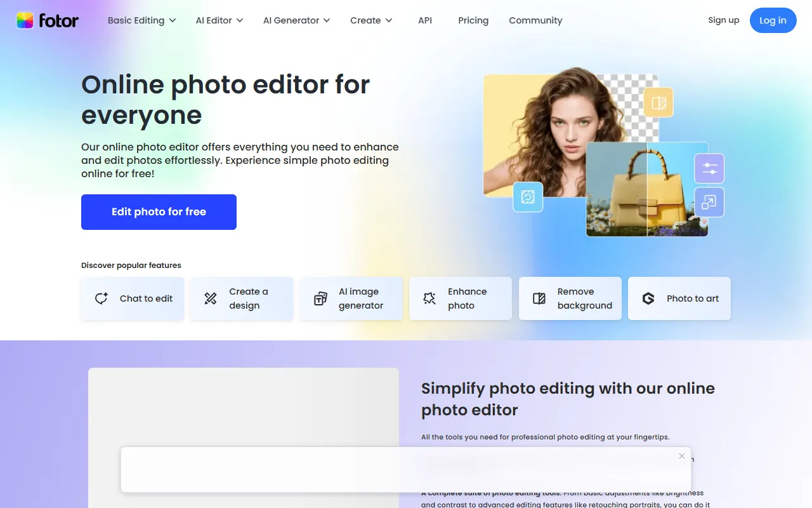
Task: Expand the AI Generator dropdown
Action: pos(296,20)
